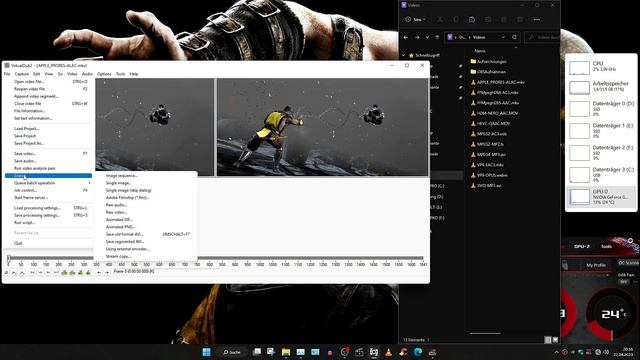The image size is (640, 360).
Task: Click the Explorer paste icon
Action: (x=472, y=20)
